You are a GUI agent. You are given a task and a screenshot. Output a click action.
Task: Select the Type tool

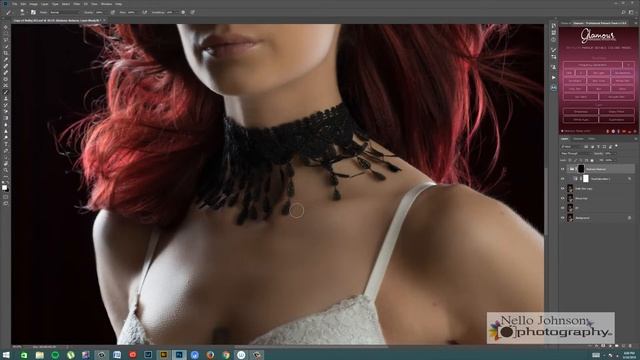[x=6, y=144]
